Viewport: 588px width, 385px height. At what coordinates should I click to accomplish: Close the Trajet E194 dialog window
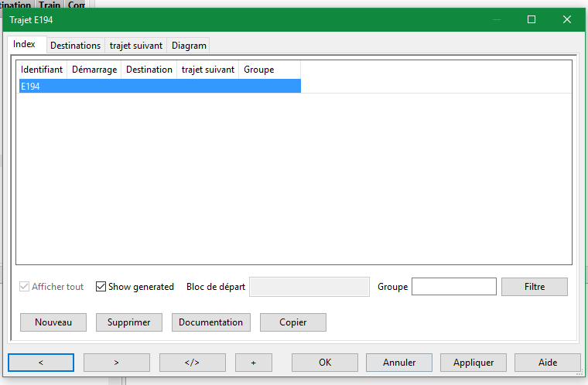pos(567,19)
